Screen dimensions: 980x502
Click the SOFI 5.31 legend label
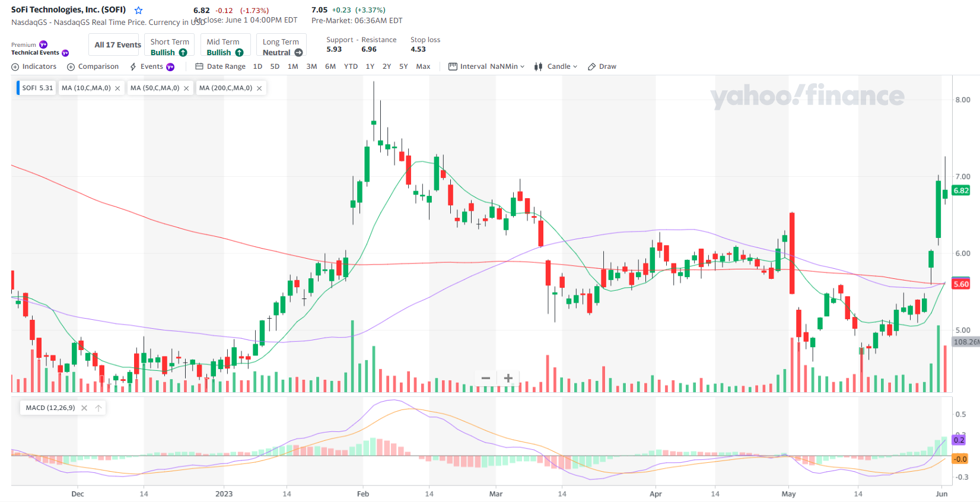click(x=37, y=88)
